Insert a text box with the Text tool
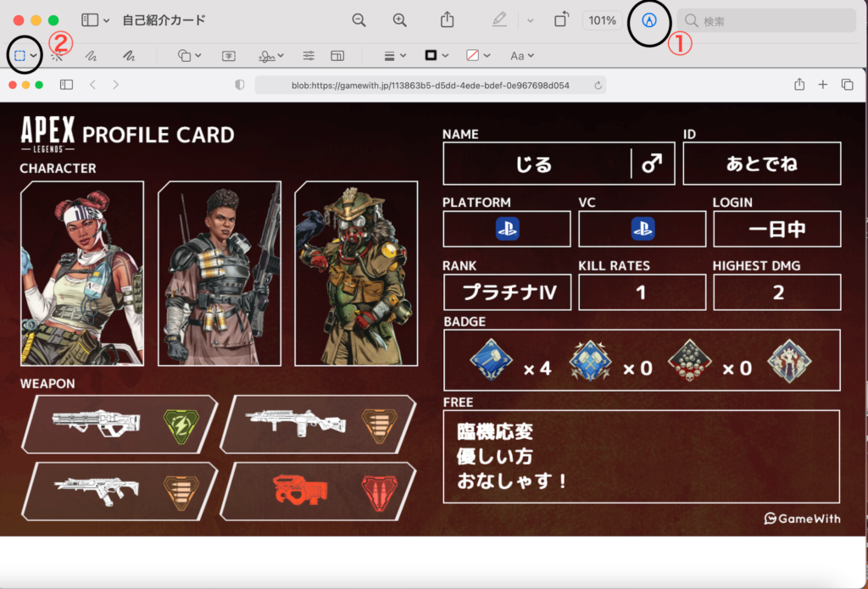This screenshot has width=868, height=589. [x=229, y=56]
